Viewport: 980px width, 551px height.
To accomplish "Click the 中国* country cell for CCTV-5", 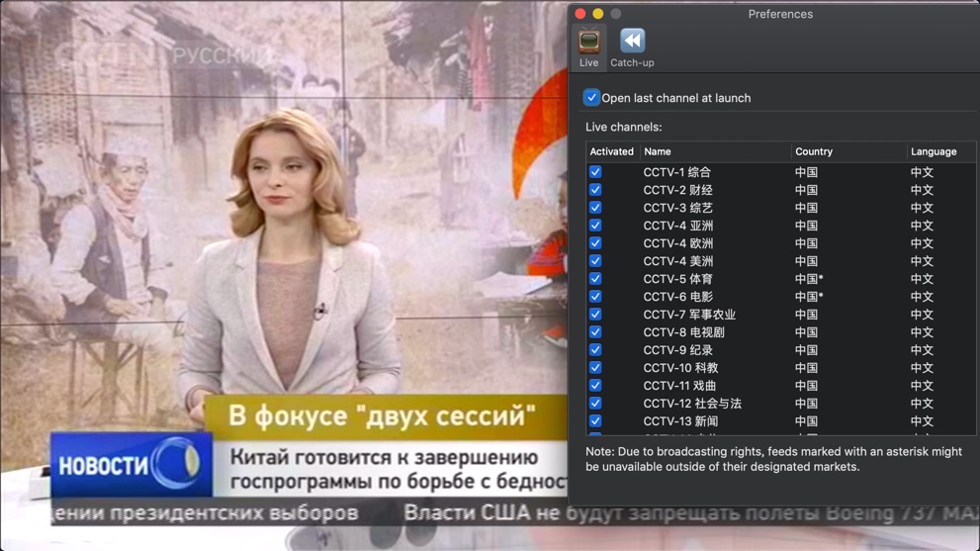I will pyautogui.click(x=809, y=279).
